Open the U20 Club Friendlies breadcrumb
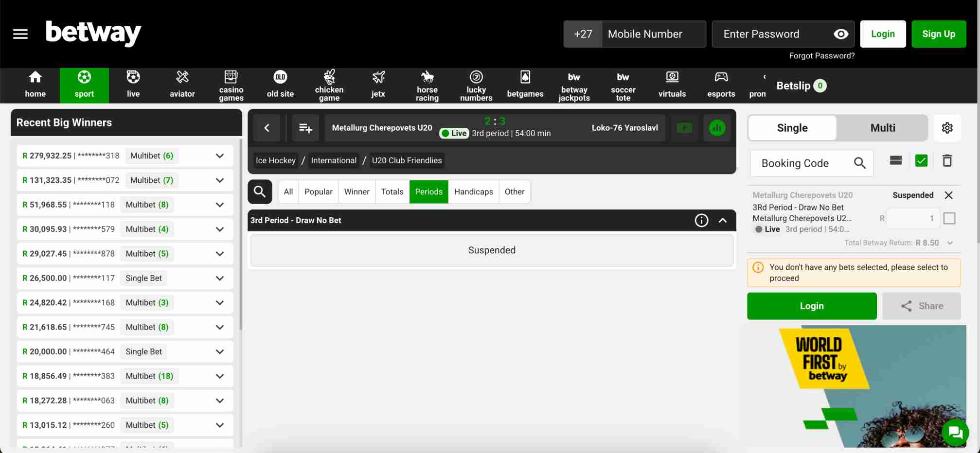 pyautogui.click(x=407, y=160)
